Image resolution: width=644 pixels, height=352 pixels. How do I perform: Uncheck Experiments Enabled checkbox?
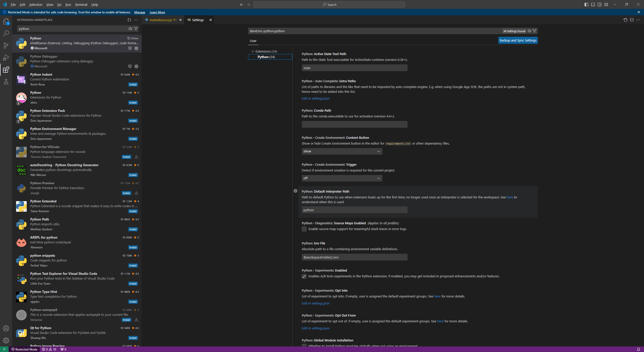304,276
